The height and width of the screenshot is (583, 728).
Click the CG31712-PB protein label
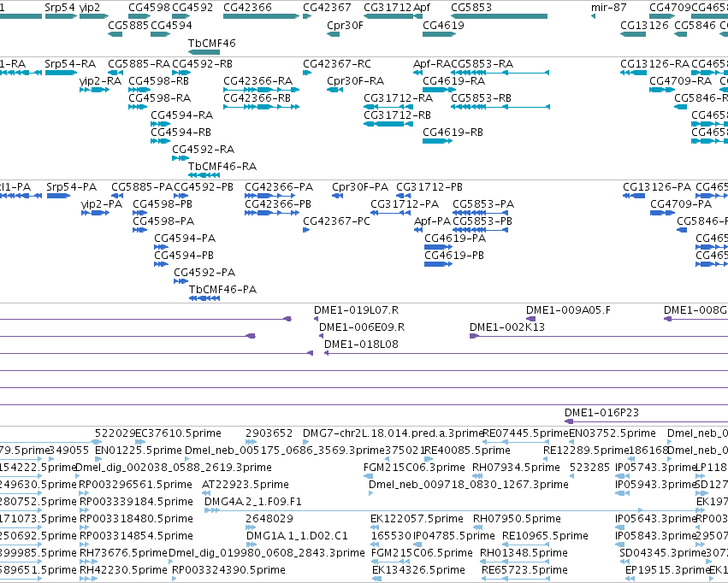pyautogui.click(x=429, y=187)
